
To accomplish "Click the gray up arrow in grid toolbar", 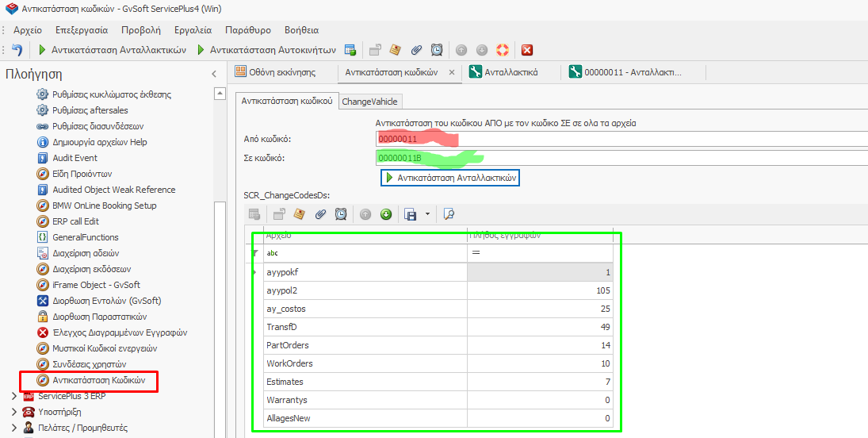I will pyautogui.click(x=365, y=214).
